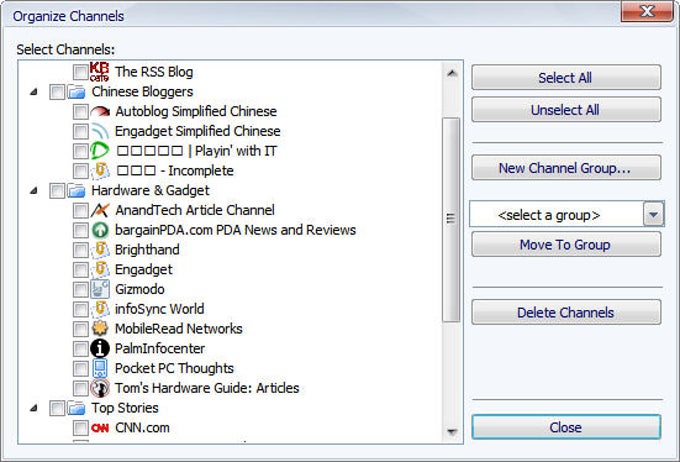Select the infoSync World label

(160, 309)
